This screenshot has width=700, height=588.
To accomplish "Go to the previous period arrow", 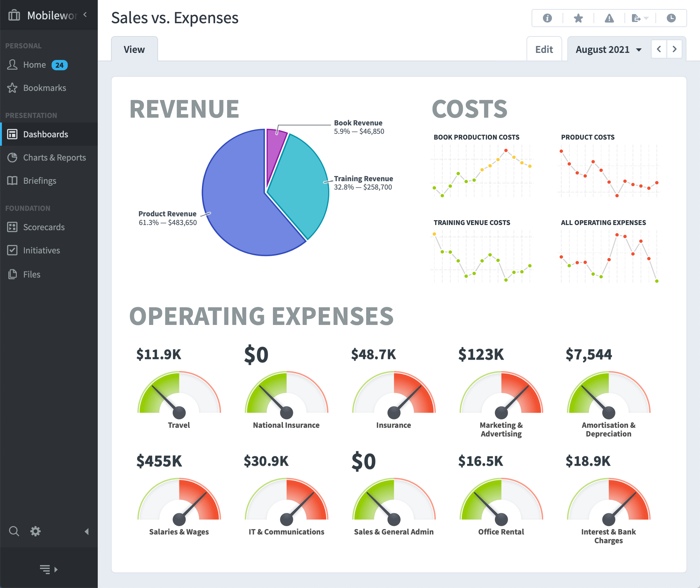I will tap(659, 49).
